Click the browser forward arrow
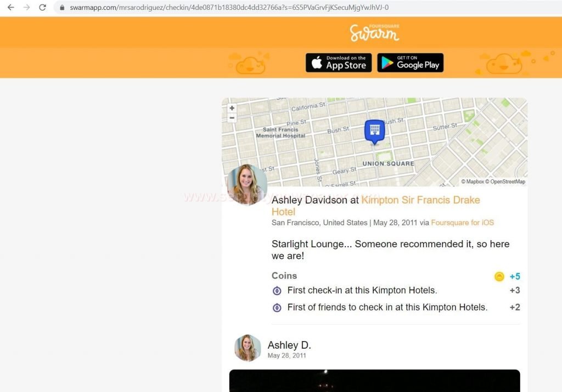This screenshot has width=562, height=392. point(26,7)
